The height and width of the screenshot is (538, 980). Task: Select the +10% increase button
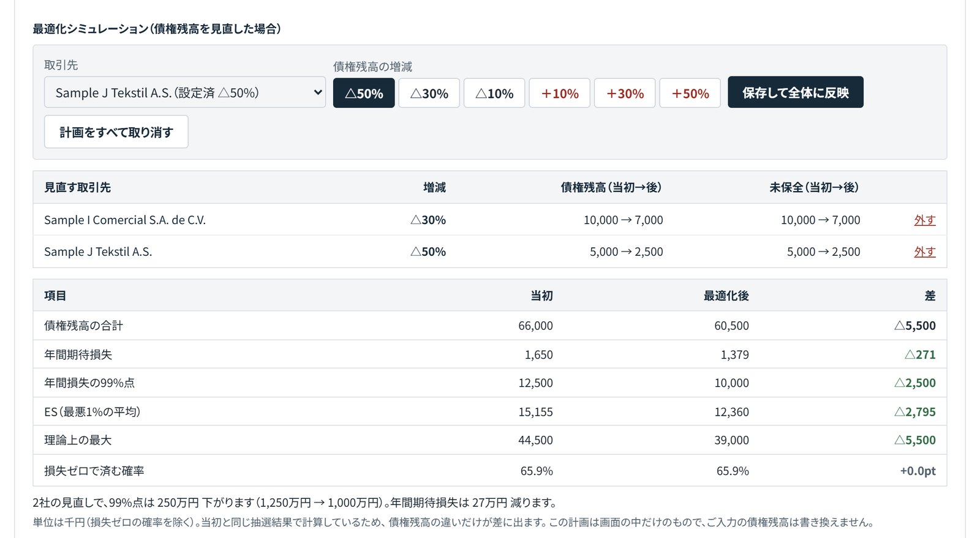tap(559, 92)
